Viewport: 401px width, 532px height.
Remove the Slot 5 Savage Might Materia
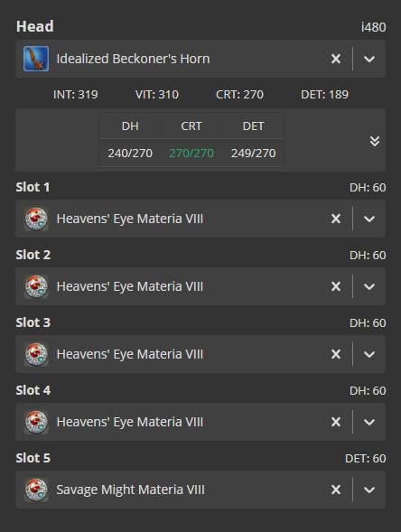click(x=336, y=490)
